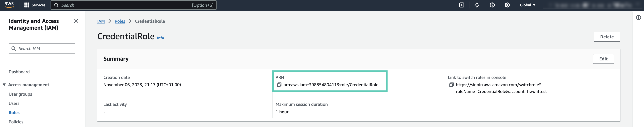Follow the Roles breadcrumb link

click(120, 21)
